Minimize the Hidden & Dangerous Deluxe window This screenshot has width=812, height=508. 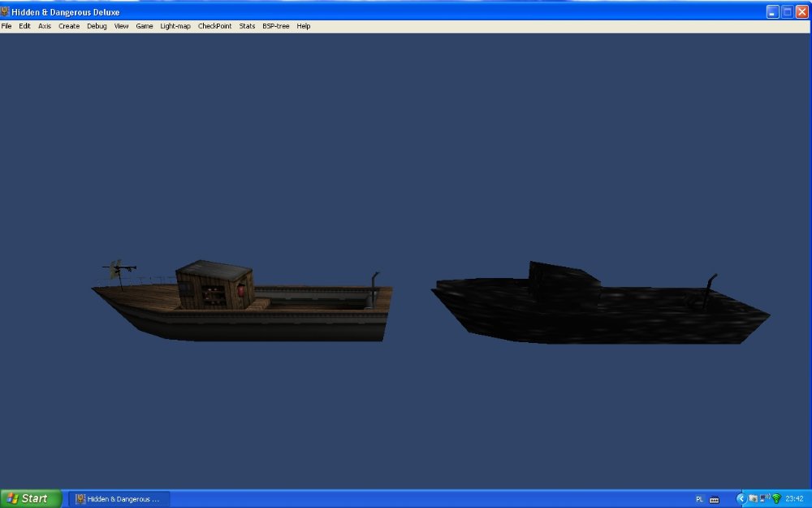pos(772,12)
